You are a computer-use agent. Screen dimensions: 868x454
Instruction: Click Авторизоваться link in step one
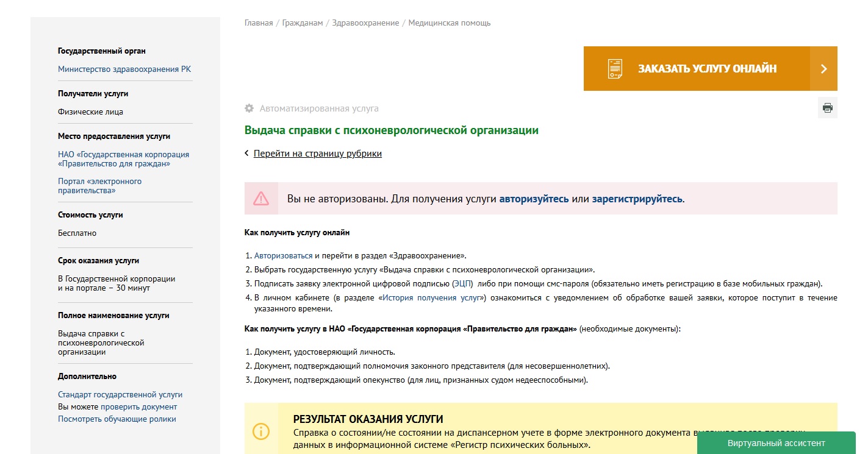283,256
